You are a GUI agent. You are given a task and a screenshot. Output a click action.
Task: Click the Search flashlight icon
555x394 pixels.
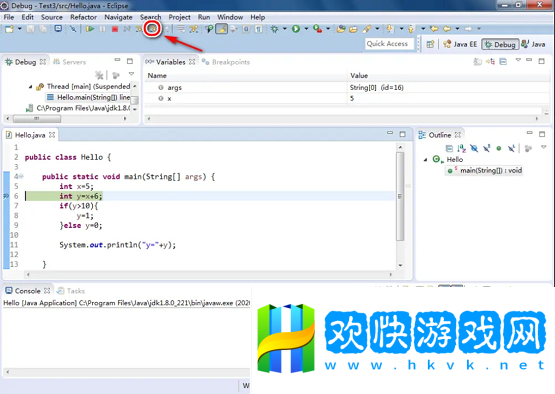click(x=367, y=29)
